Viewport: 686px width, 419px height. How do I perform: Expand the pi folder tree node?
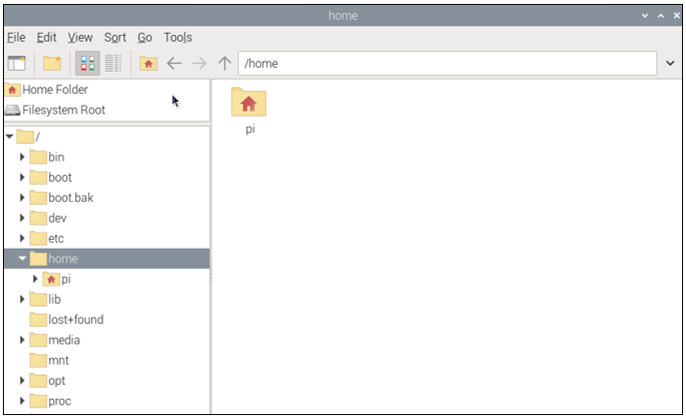(x=35, y=279)
